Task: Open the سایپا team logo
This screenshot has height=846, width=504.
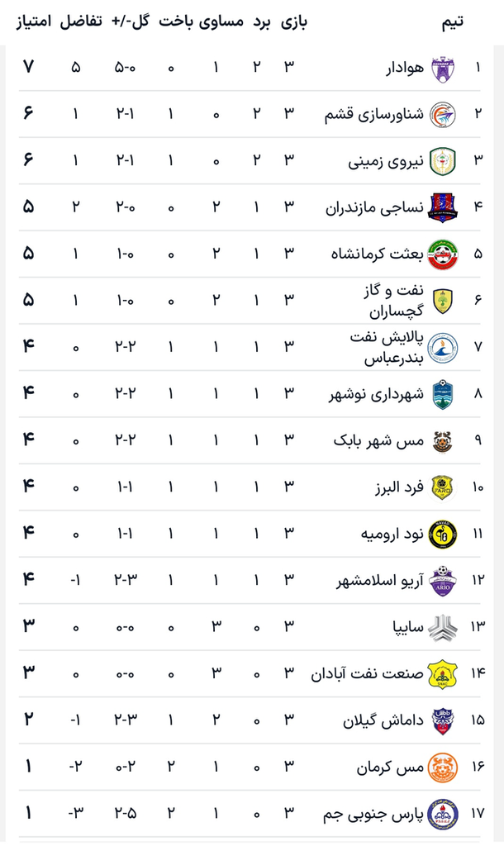Action: [x=443, y=627]
